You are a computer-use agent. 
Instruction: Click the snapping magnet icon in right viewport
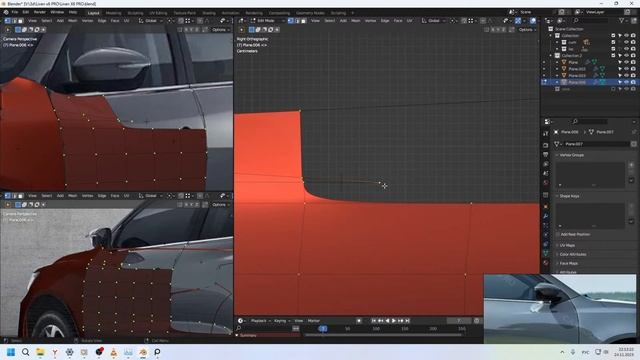[x=464, y=20]
